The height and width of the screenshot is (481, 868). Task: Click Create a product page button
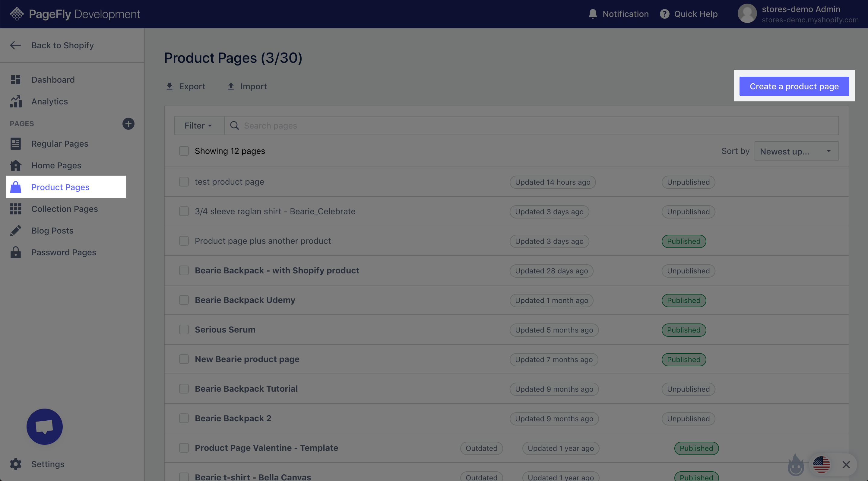pyautogui.click(x=794, y=86)
